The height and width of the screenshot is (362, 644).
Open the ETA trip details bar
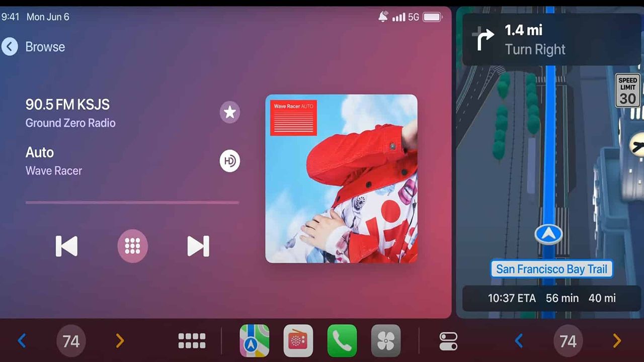coord(551,298)
